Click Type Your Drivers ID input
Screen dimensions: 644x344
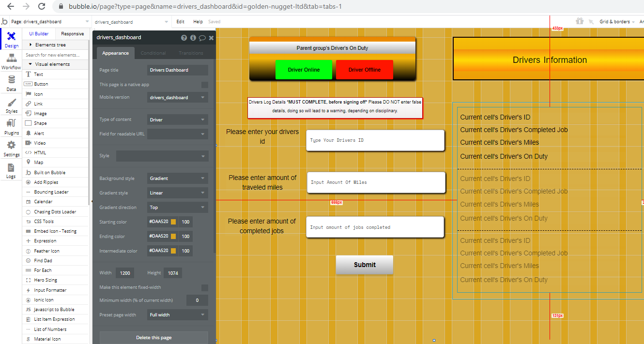pos(375,140)
